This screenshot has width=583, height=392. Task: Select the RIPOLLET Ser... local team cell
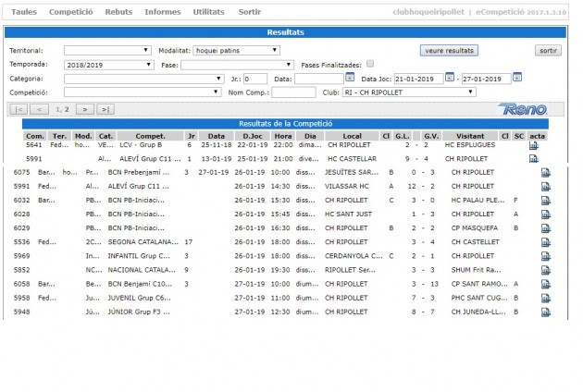[x=350, y=270]
